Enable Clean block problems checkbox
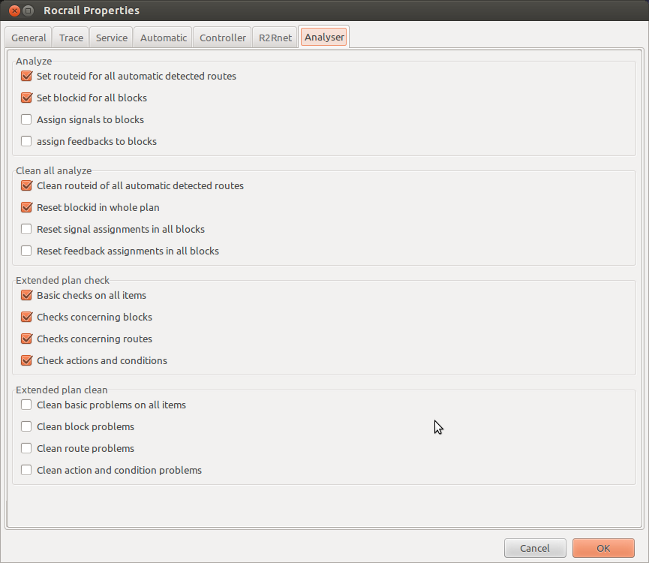Image resolution: width=649 pixels, height=563 pixels. 27,427
